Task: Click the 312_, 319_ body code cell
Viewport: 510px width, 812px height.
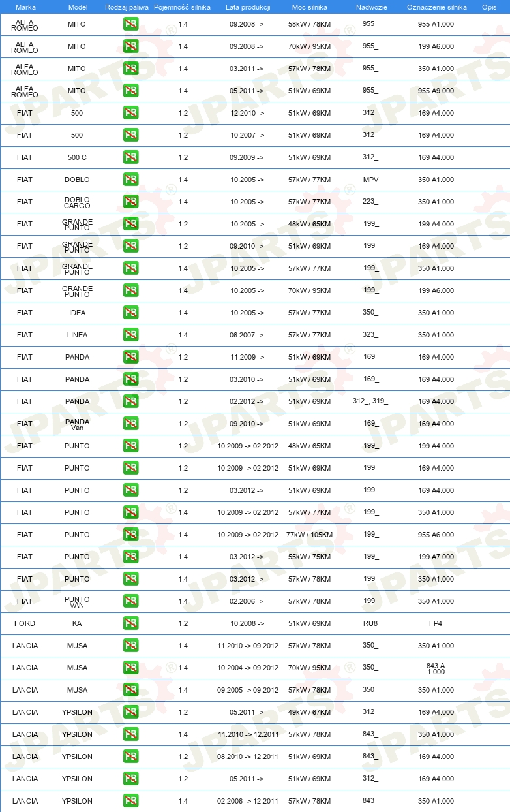Action: 370,401
